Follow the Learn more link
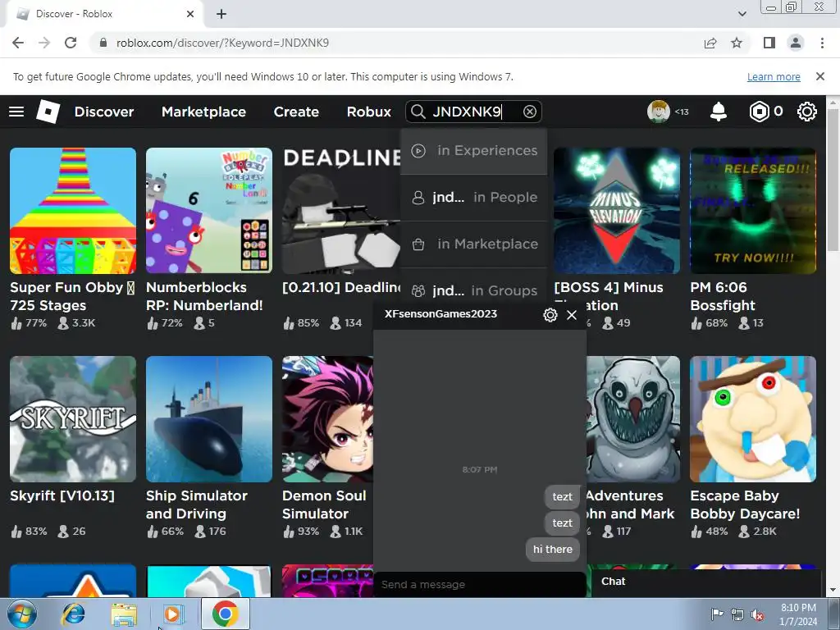 pos(774,76)
